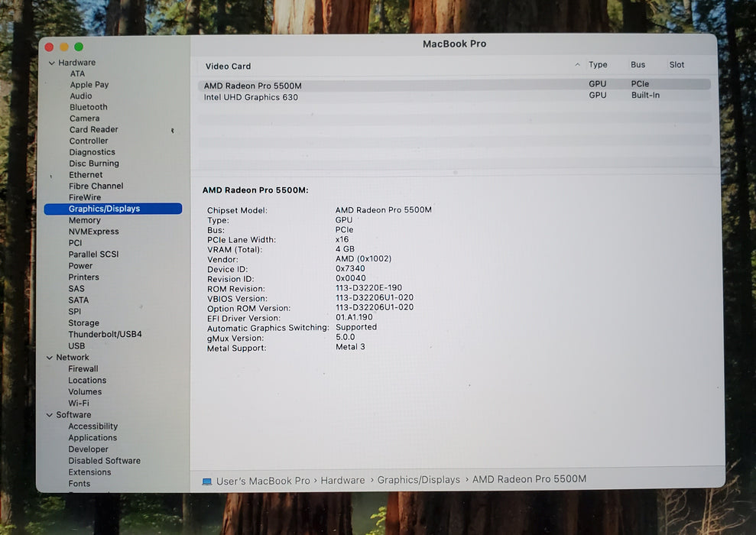Select the highlighted Graphics/Displays item
756x535 pixels.
(x=113, y=209)
